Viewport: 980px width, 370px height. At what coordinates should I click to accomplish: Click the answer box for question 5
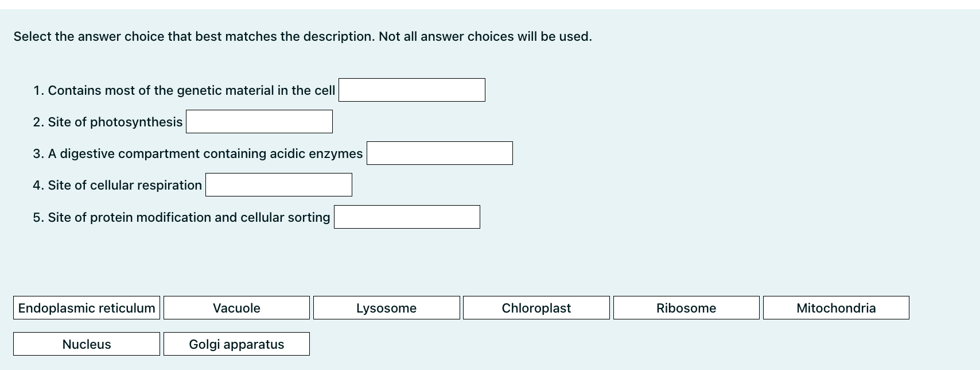(x=407, y=217)
